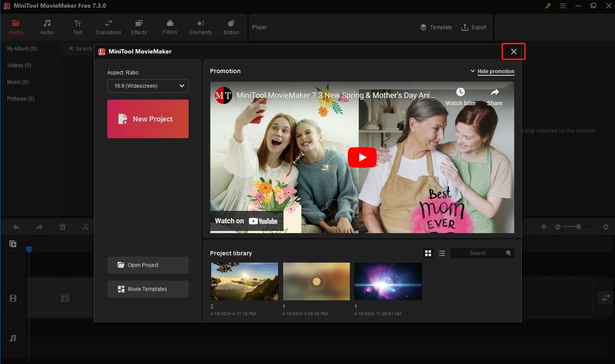Switch to the Audio tab
Viewport: 615px width, 364px height.
tap(47, 27)
